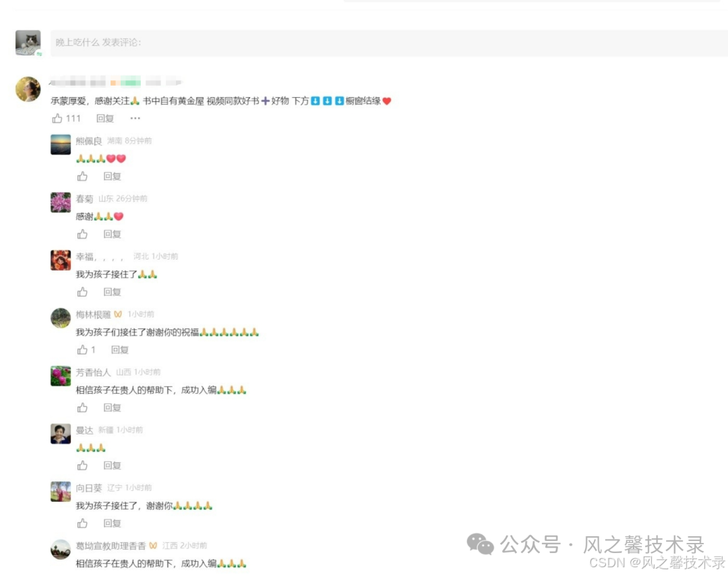Screen dimensions: 728x574
Task: Open the three-dot menu on top comment
Action: 135,119
